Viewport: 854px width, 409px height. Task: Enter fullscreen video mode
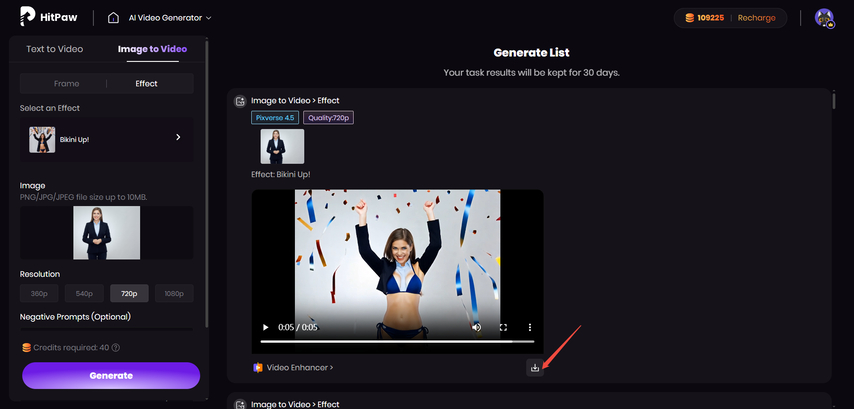tap(503, 327)
